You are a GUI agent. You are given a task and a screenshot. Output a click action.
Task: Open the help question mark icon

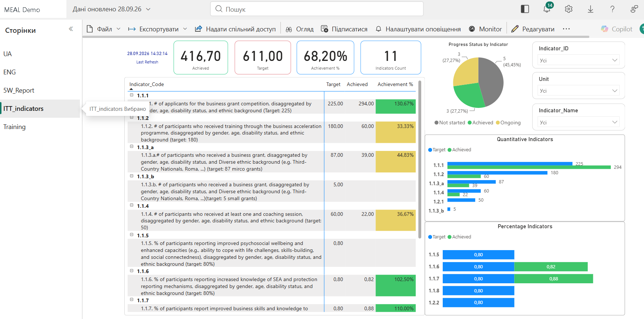coord(612,9)
